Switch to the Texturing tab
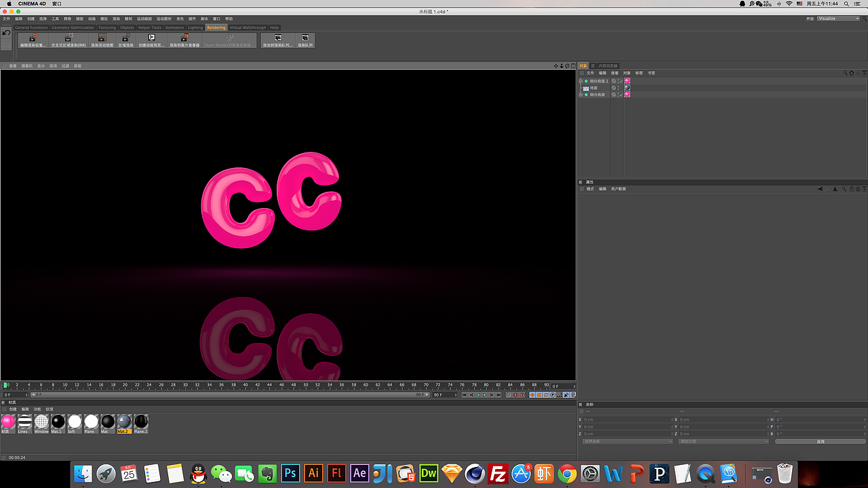The height and width of the screenshot is (488, 868). coord(107,28)
